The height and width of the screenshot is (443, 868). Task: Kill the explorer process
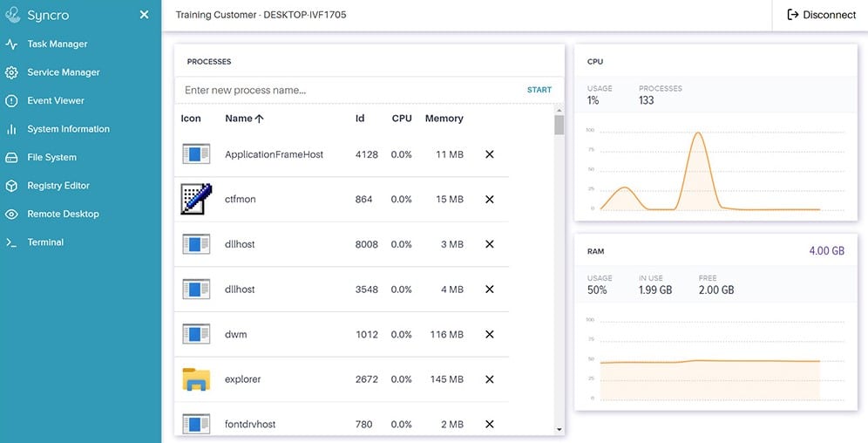click(490, 379)
